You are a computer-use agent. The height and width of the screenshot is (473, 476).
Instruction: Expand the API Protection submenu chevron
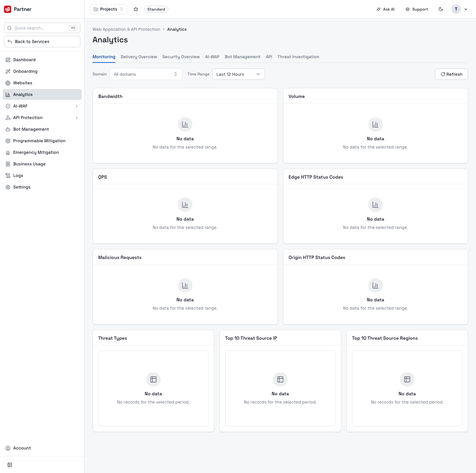77,118
